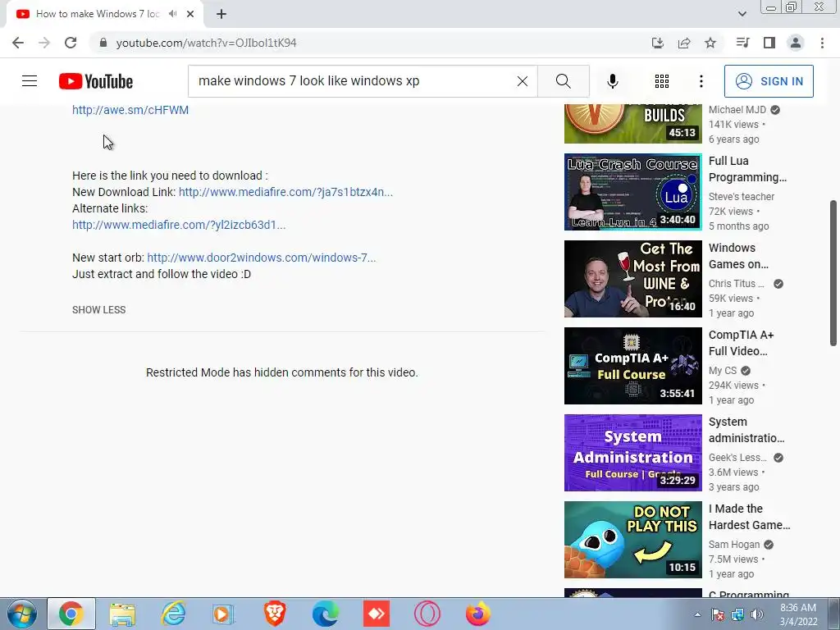The image size is (840, 630).
Task: Open the 'CompTIA A+ Full Video' title
Action: [741, 343]
